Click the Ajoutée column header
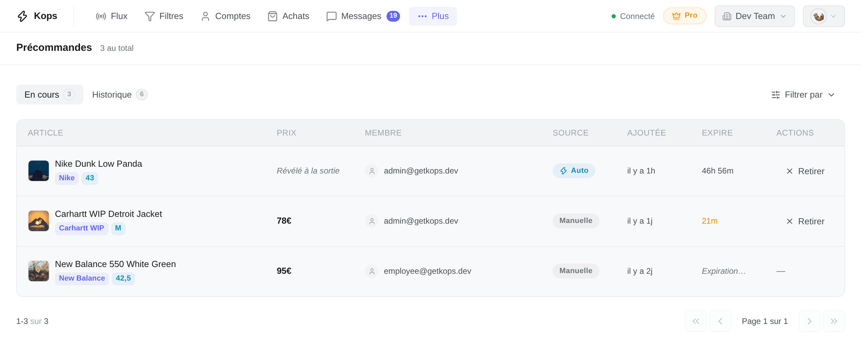Screen dimensions: 868x349 646,133
